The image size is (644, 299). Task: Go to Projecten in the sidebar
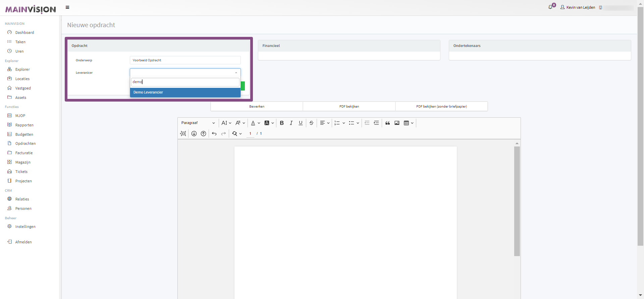(x=23, y=181)
